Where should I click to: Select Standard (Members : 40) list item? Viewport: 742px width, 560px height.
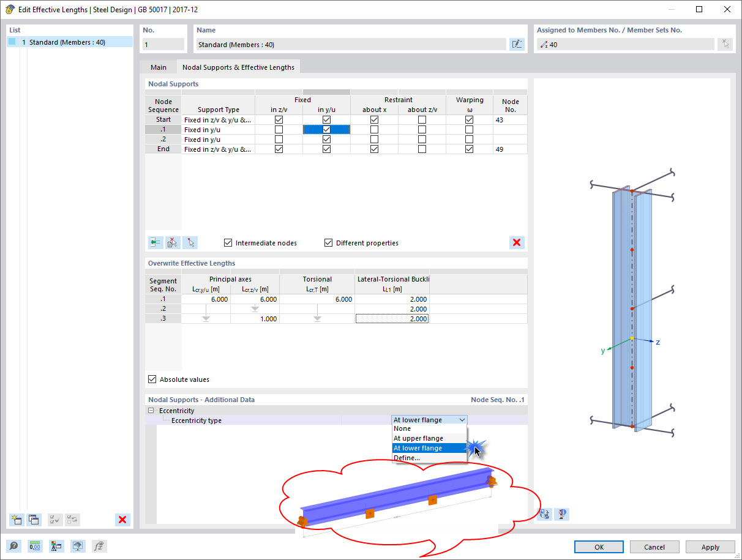coord(70,42)
